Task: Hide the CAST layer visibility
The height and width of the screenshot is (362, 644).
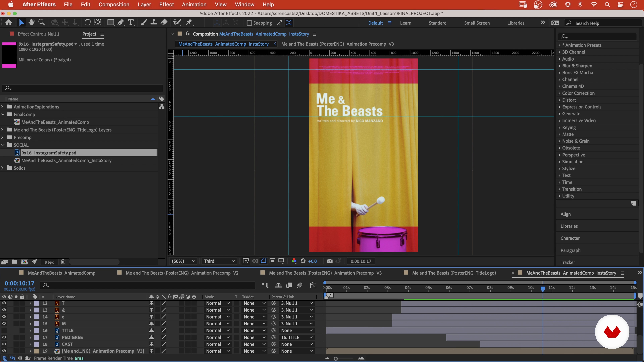Action: (4, 344)
